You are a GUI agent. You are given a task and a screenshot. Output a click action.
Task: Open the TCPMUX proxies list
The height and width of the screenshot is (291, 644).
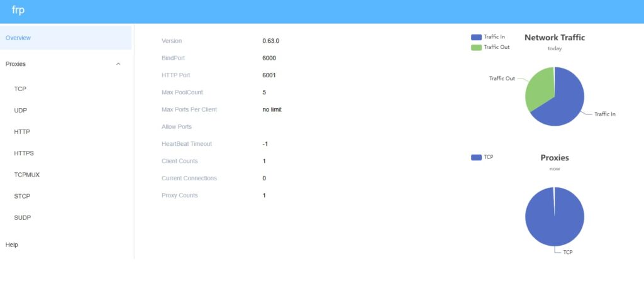[x=26, y=175]
